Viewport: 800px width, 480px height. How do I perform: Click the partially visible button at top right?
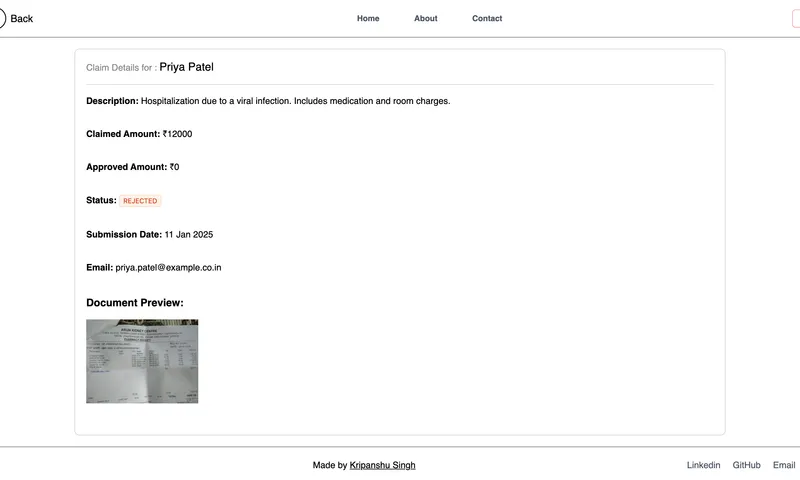pyautogui.click(x=796, y=19)
